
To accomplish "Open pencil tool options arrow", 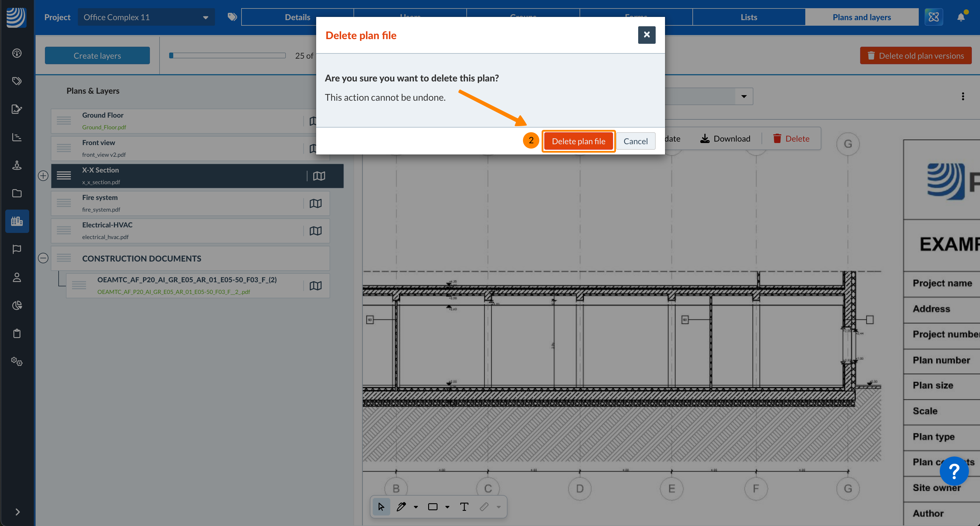I will point(416,507).
